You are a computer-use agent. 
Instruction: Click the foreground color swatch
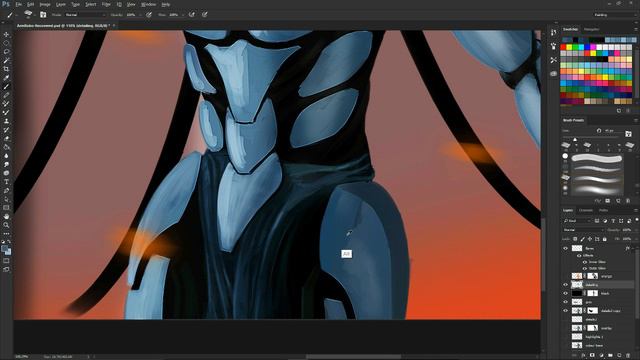[x=4, y=249]
